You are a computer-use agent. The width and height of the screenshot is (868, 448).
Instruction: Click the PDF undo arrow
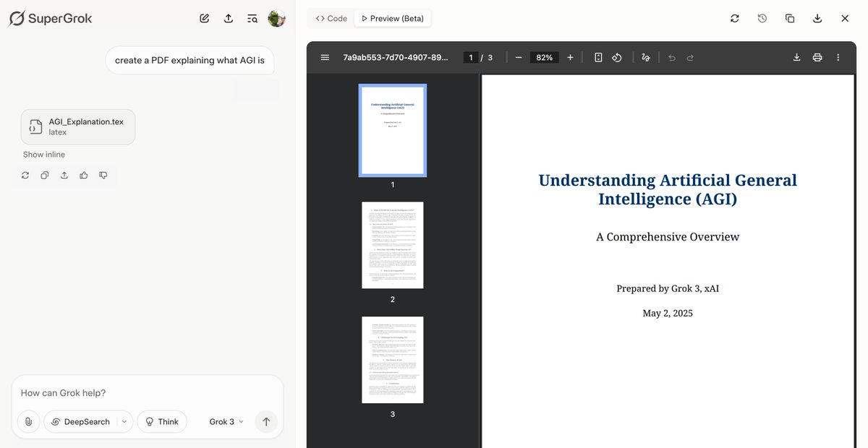coord(672,57)
